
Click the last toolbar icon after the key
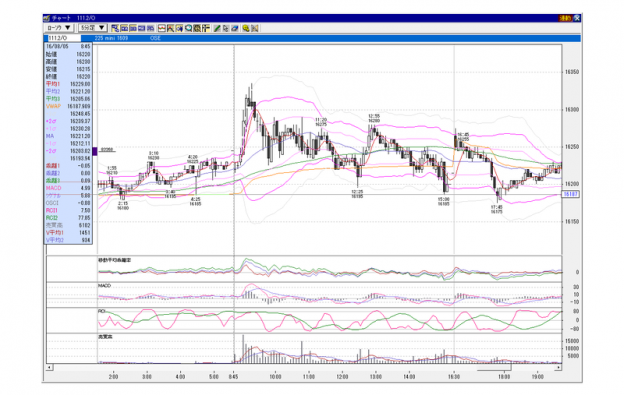(x=254, y=28)
